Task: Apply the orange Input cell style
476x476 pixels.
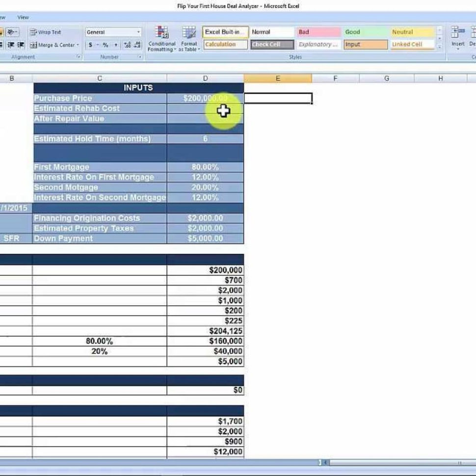Action: [x=366, y=44]
